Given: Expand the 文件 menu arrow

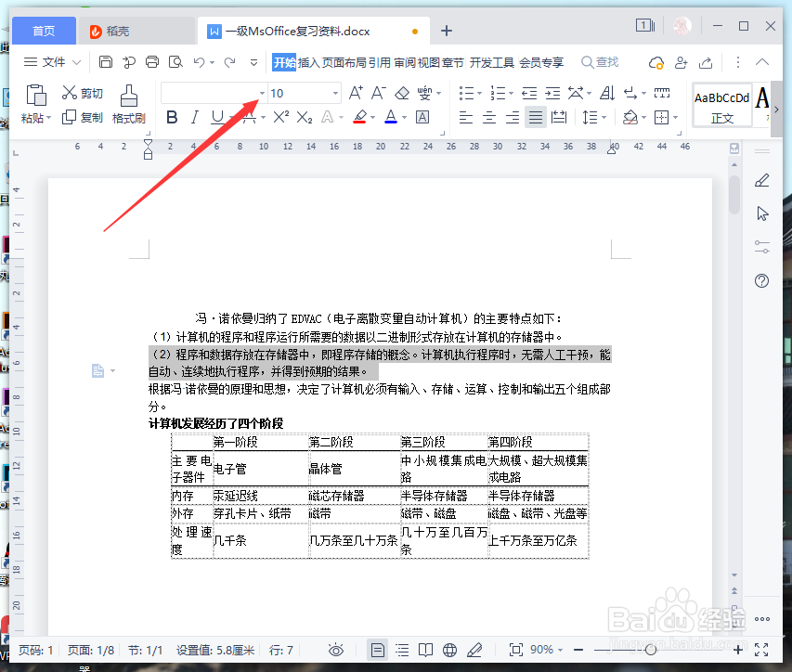Looking at the screenshot, I should pos(76,62).
